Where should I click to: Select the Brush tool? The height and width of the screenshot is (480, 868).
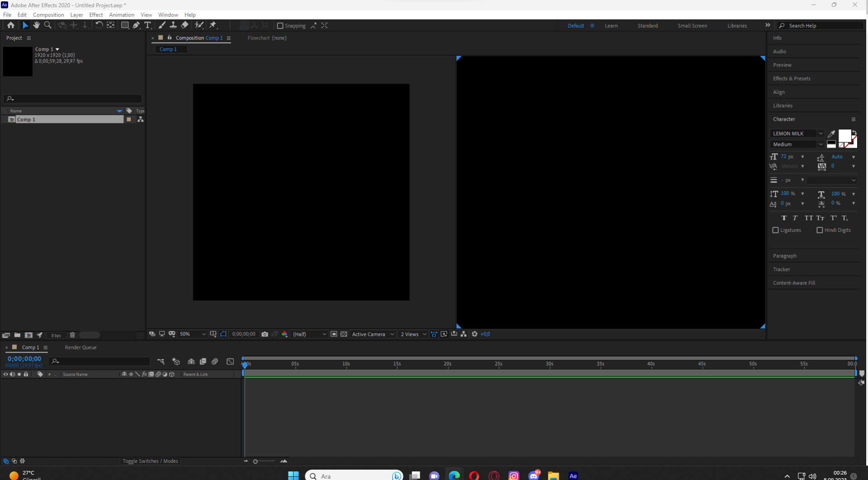click(x=162, y=25)
